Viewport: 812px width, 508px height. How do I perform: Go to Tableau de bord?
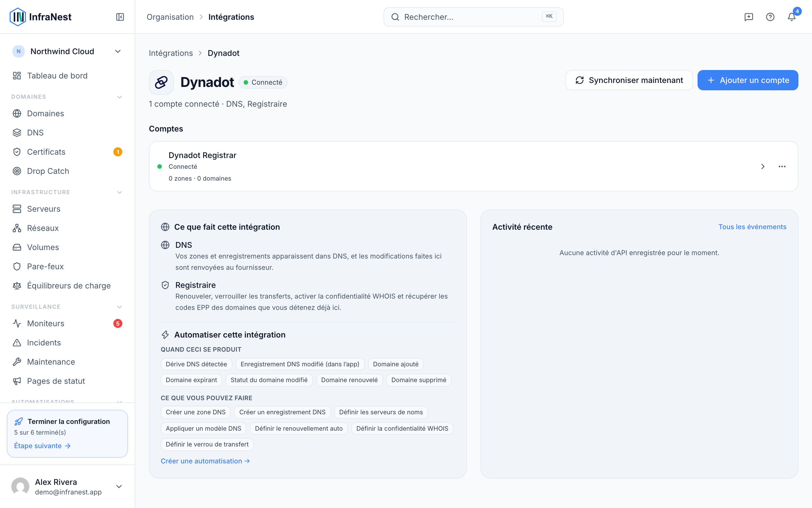point(67,76)
